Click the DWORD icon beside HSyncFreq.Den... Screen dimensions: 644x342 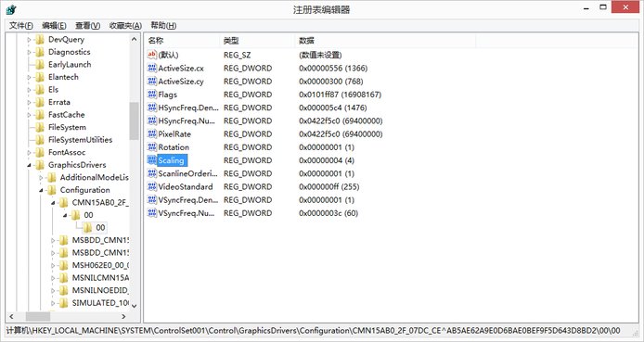point(152,108)
